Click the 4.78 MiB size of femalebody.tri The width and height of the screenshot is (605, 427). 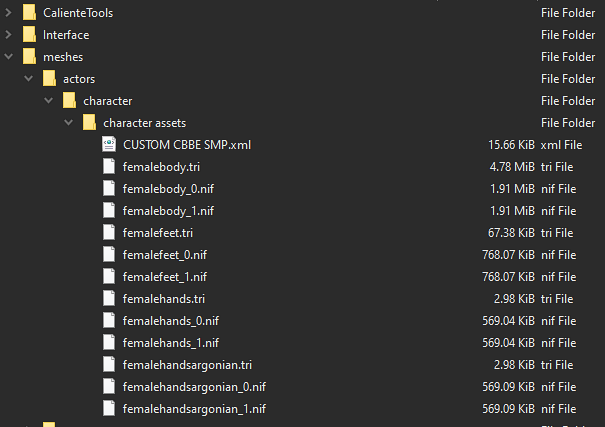512,167
